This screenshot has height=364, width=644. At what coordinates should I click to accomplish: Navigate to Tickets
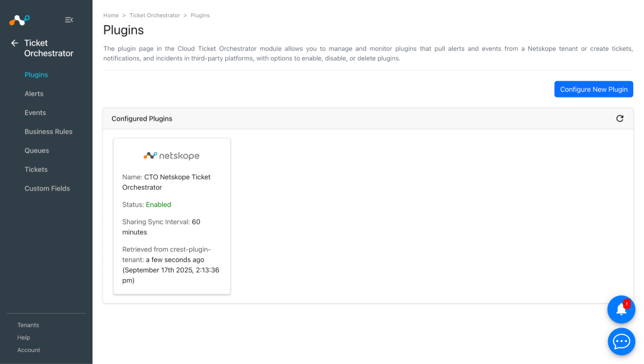tap(36, 169)
